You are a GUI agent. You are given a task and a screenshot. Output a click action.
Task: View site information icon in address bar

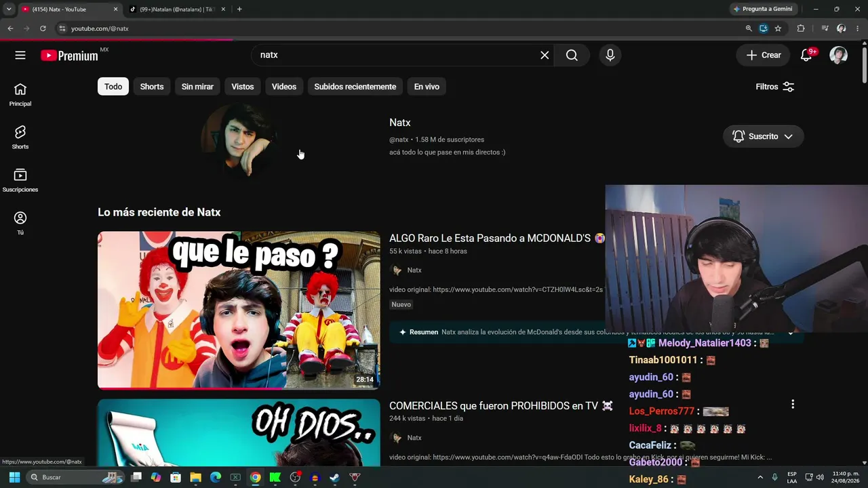pyautogui.click(x=62, y=28)
